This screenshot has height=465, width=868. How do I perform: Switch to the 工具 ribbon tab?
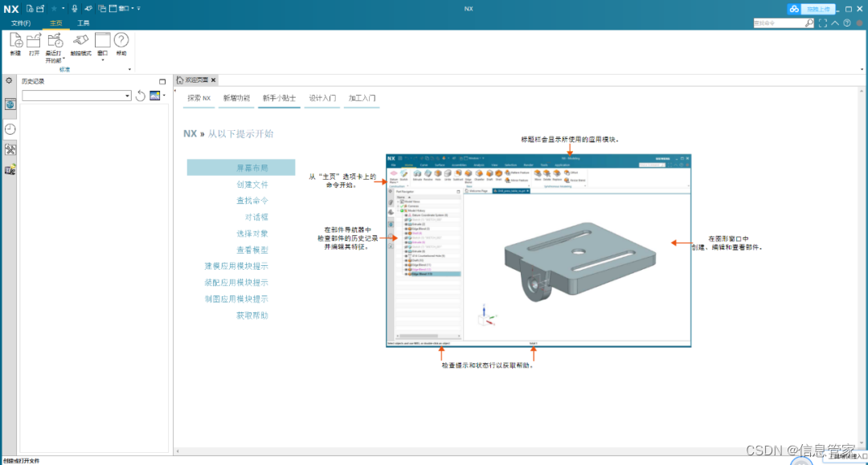click(x=83, y=23)
